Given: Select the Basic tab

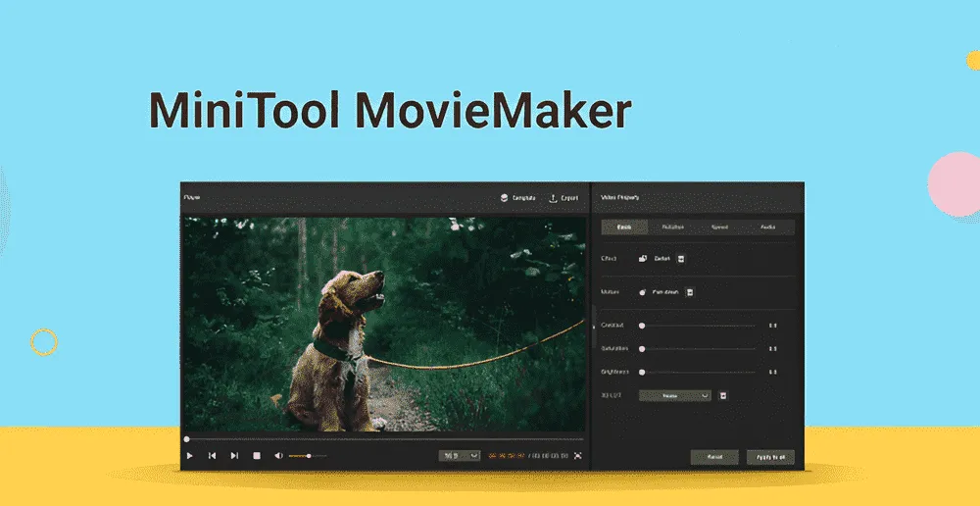Looking at the screenshot, I should coord(624,228).
